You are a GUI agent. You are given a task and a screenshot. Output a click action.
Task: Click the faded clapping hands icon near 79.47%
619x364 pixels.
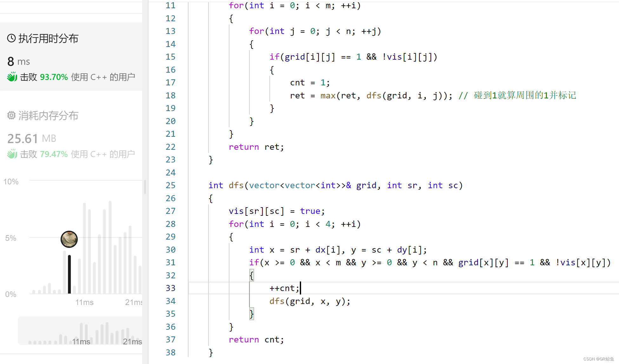click(x=12, y=154)
